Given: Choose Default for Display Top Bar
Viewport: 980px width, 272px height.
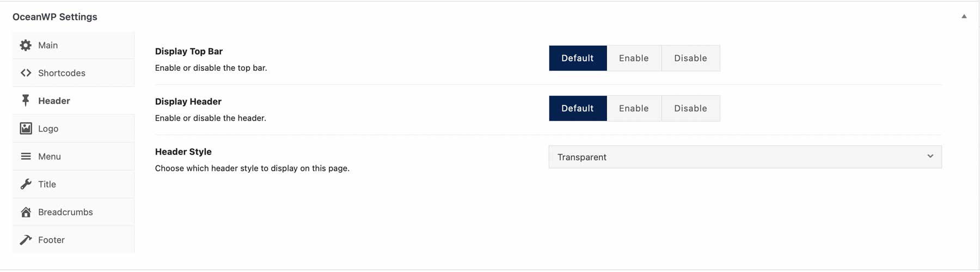Looking at the screenshot, I should point(577,58).
